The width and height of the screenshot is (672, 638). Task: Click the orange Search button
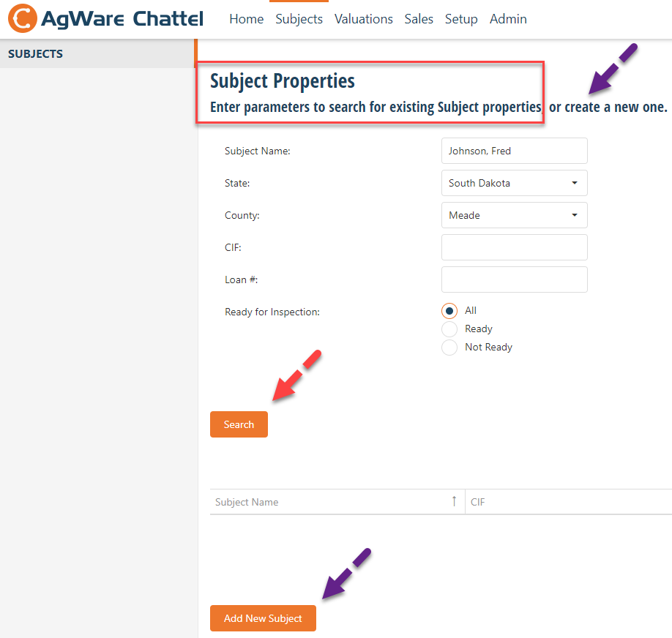(239, 424)
